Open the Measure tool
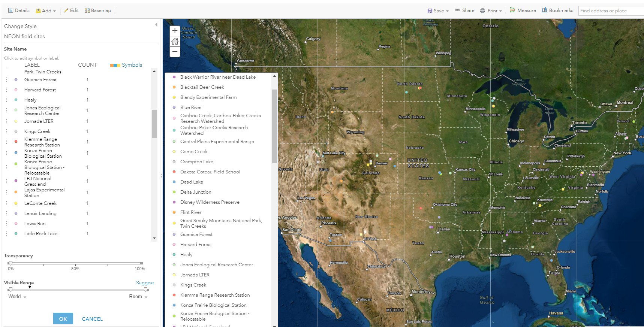The image size is (644, 327). [x=523, y=10]
